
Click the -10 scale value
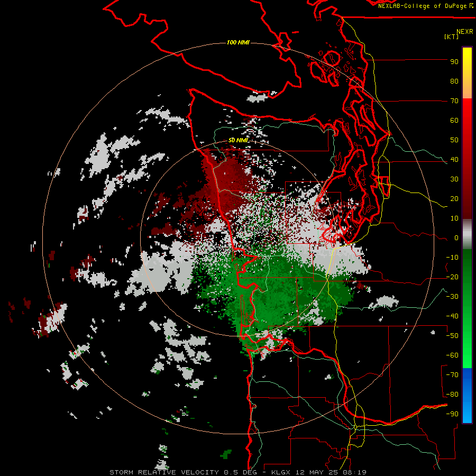pos(452,258)
